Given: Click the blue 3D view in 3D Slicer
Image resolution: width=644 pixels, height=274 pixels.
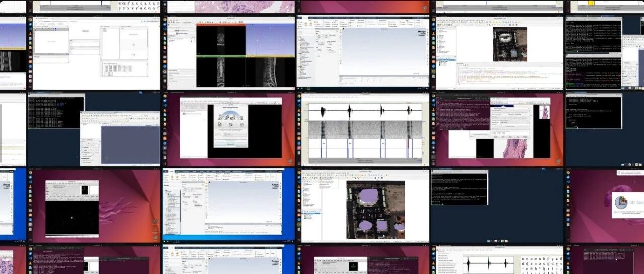Looking at the screenshot, I should coord(270,40).
